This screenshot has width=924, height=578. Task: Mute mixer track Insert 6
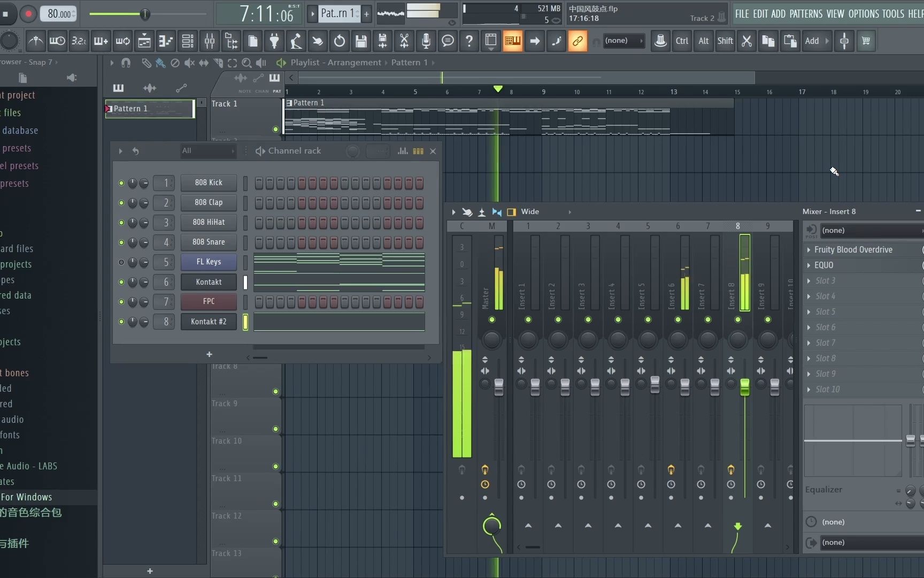pyautogui.click(x=678, y=320)
